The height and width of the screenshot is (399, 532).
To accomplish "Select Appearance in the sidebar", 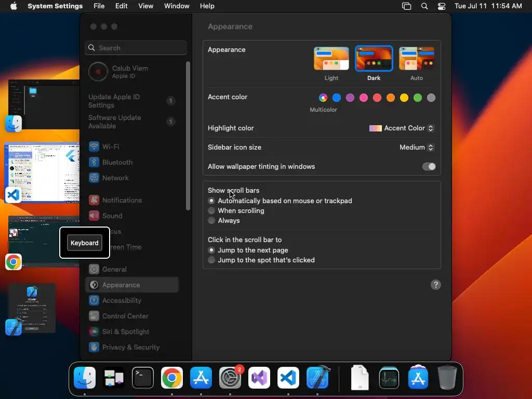I will click(x=132, y=285).
